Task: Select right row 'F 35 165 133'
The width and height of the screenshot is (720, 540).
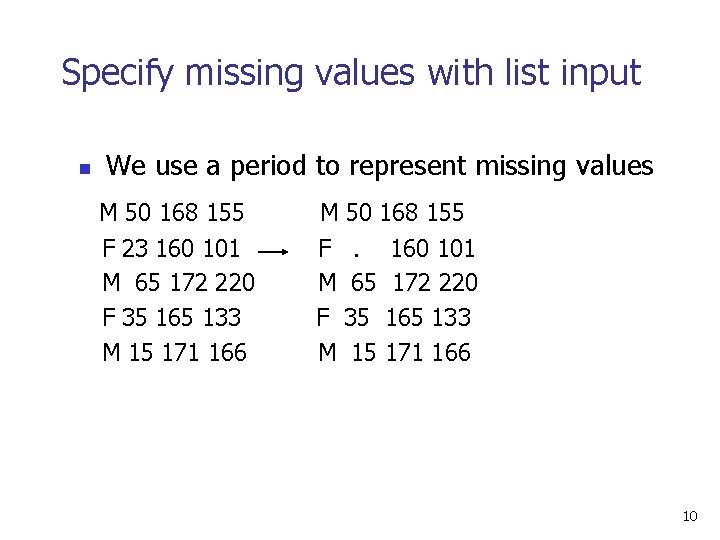Action: click(394, 317)
